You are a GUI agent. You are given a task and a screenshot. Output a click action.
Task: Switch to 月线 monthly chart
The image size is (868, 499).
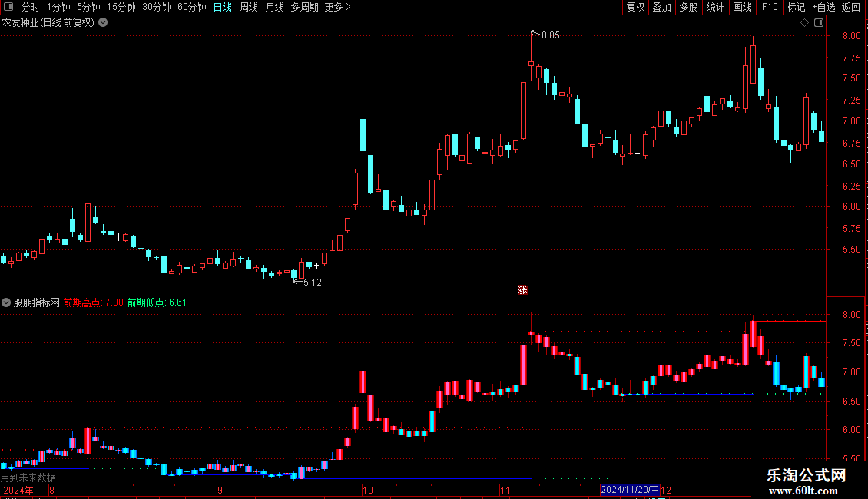coord(274,7)
